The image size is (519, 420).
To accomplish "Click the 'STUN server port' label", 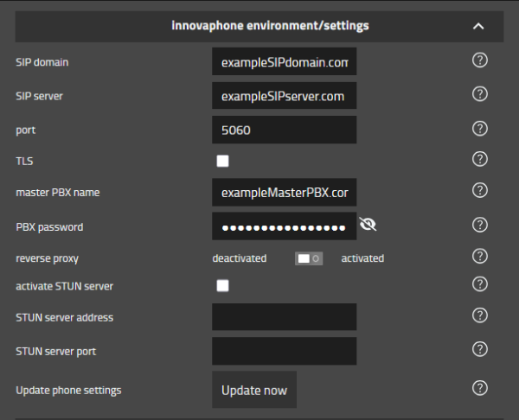I will (55, 351).
